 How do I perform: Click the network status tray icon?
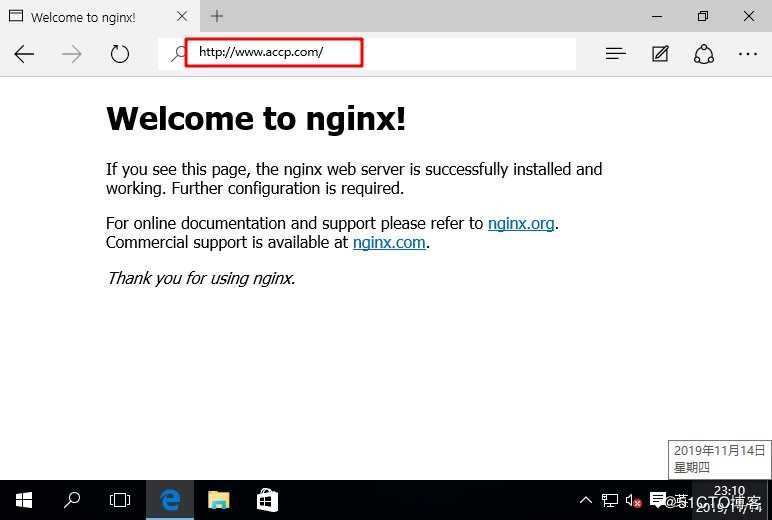[610, 501]
